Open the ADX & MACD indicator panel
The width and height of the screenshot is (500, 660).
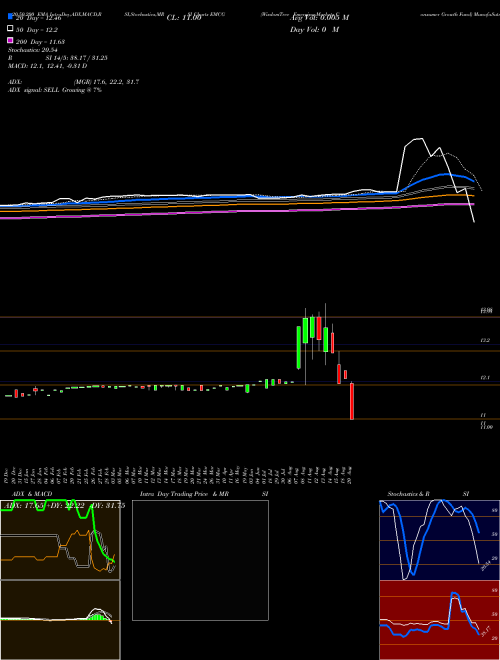[60, 540]
